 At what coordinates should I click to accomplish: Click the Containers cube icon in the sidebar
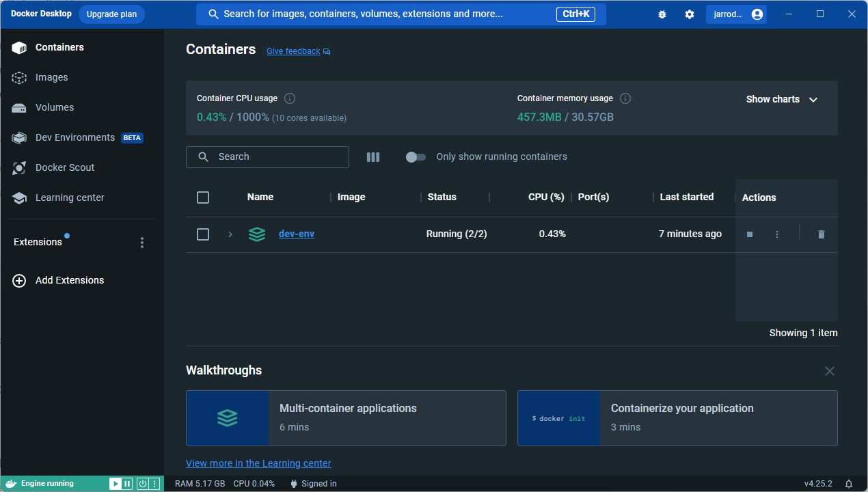(x=19, y=48)
